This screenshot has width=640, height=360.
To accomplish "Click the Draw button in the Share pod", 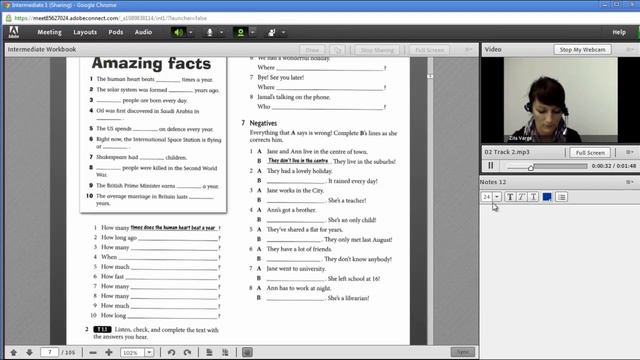I will [312, 50].
